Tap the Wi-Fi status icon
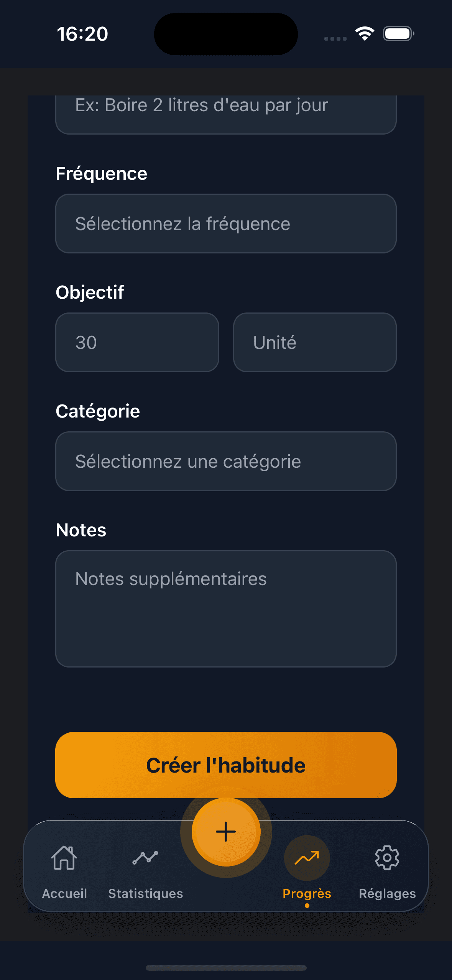 tap(365, 34)
